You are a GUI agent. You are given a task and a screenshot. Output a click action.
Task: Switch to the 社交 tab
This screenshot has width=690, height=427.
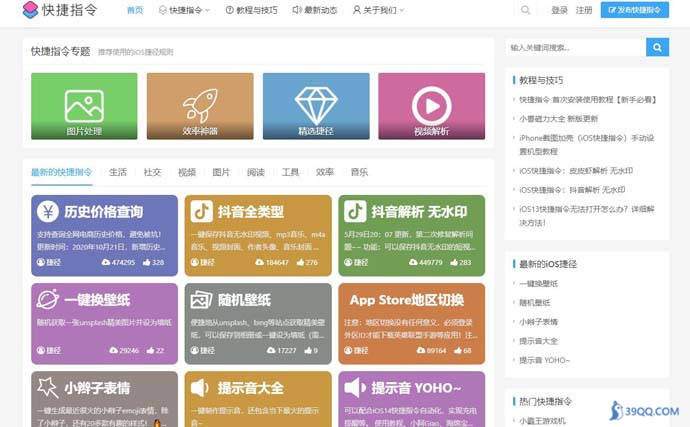(x=152, y=172)
